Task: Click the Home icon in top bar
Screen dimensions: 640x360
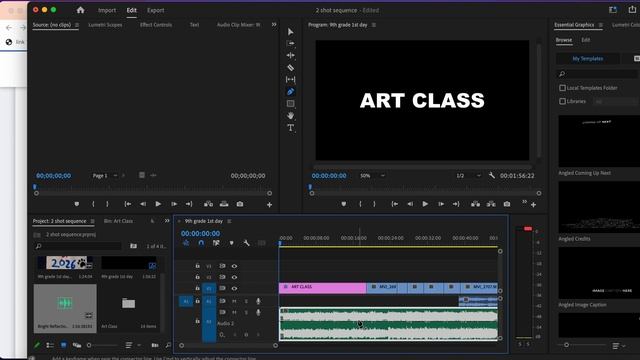Action: 80,10
